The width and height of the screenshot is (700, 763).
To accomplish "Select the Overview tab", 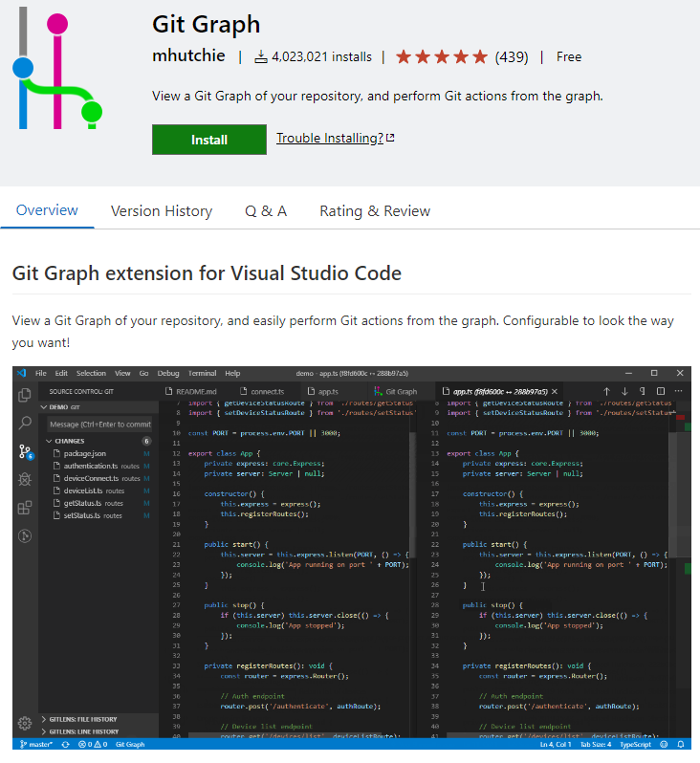I will (x=47, y=210).
